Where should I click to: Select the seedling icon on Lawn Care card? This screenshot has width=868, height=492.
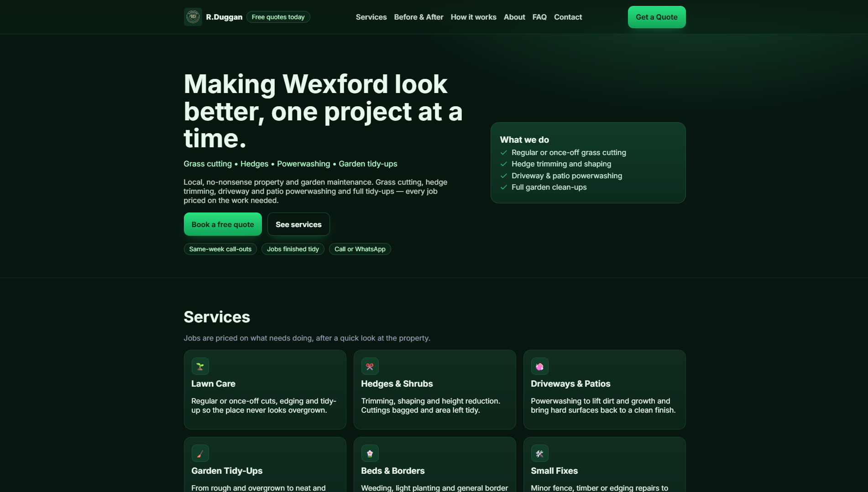point(200,366)
